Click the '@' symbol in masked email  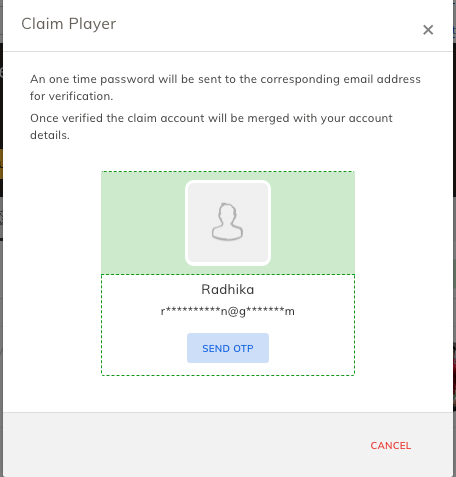(x=233, y=311)
